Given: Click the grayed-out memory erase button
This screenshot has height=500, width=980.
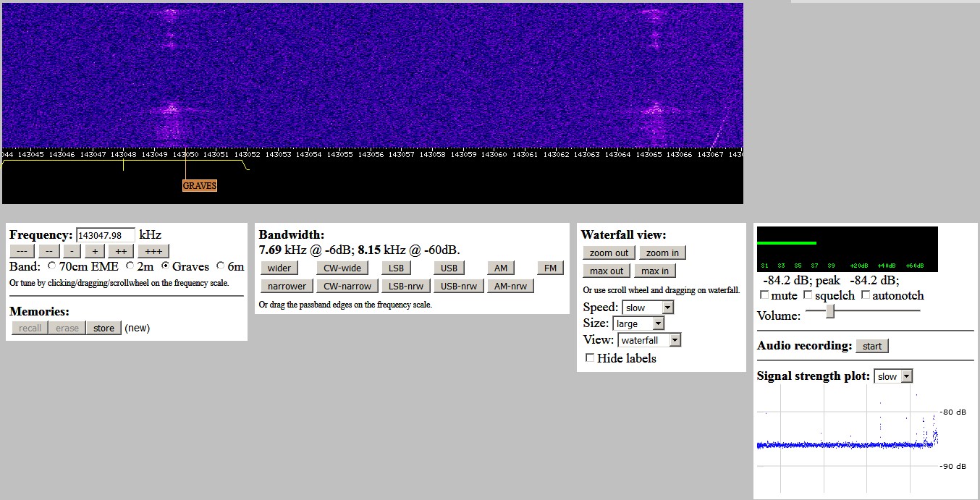Looking at the screenshot, I should click(67, 328).
